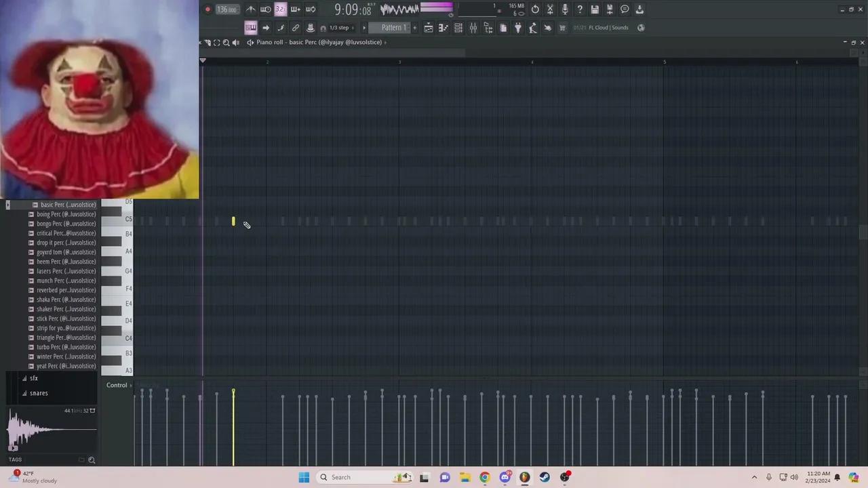Toggle the link/chain typing keyboard button

tap(296, 28)
